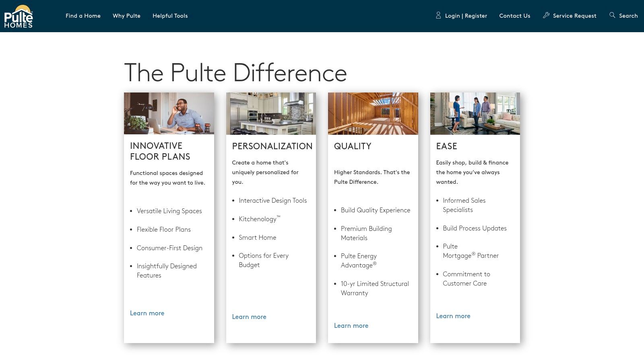Click the Quality card heading
This screenshot has height=362, width=644.
(x=353, y=146)
